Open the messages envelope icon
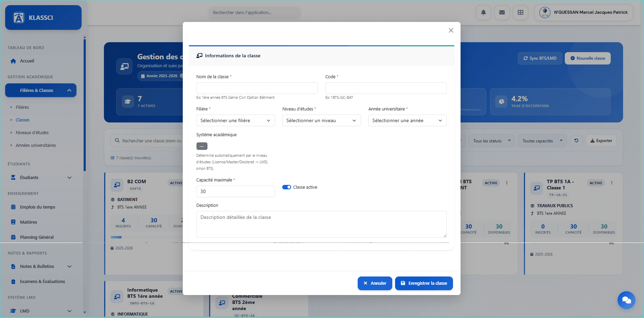The height and width of the screenshot is (318, 644). (502, 13)
